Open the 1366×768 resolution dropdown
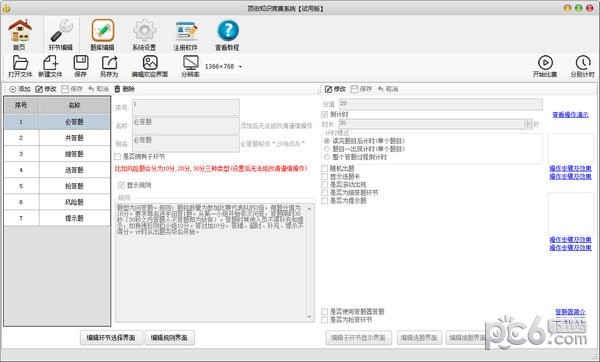Screen dimensions: 600x362 [240, 67]
